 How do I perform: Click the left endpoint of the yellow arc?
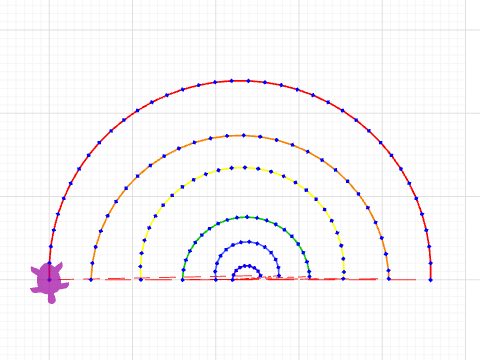(141, 280)
